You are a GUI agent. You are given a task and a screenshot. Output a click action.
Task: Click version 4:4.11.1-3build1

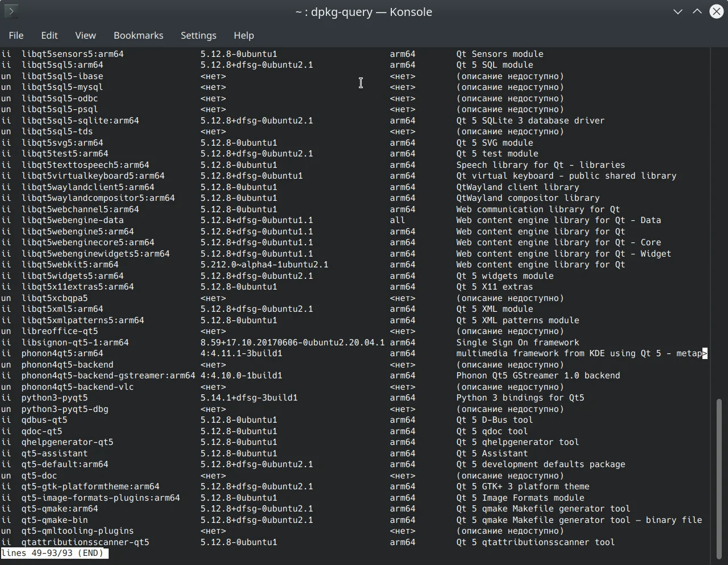(242, 353)
